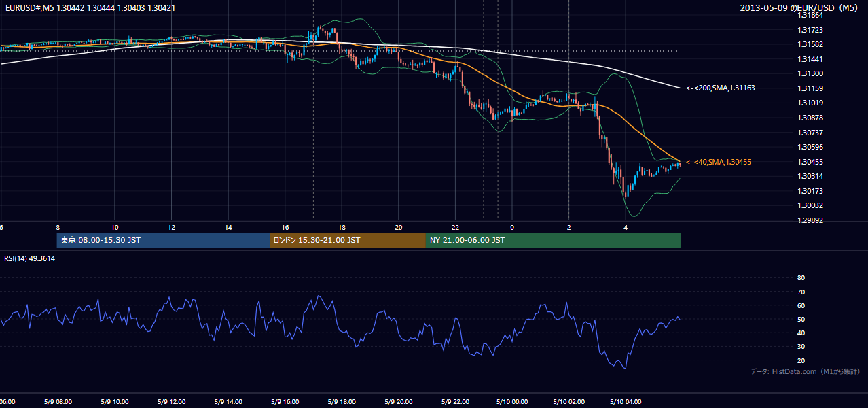Click price axis value 1.31300
868x408 pixels.
click(811, 73)
